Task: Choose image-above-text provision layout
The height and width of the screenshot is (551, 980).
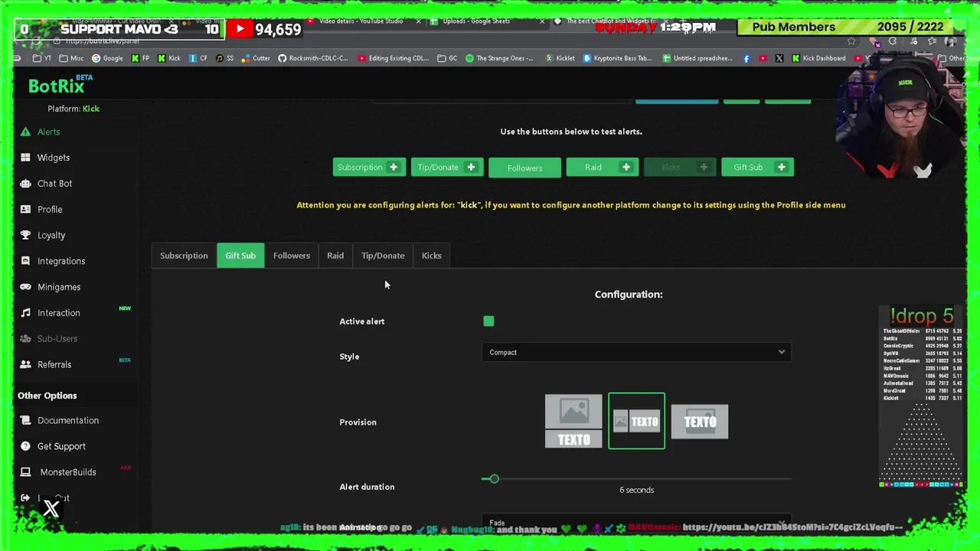Action: tap(573, 422)
